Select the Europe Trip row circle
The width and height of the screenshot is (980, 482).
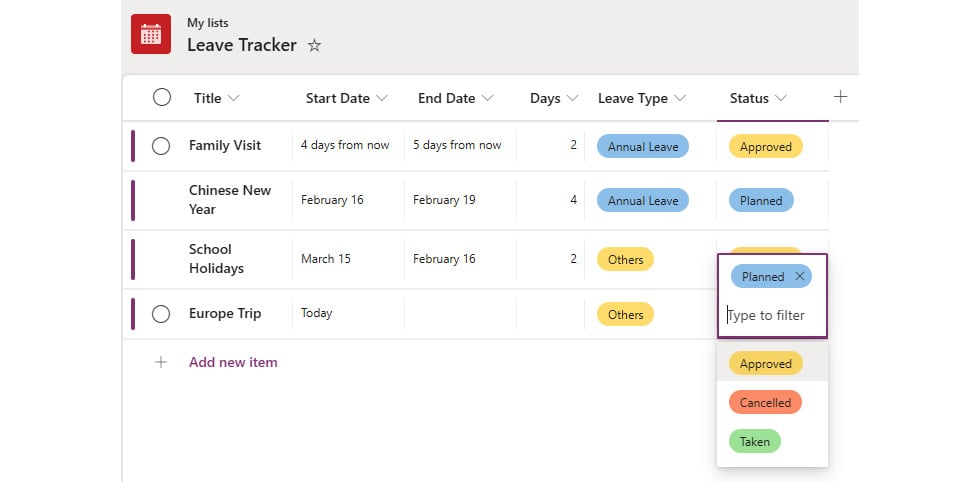point(161,314)
